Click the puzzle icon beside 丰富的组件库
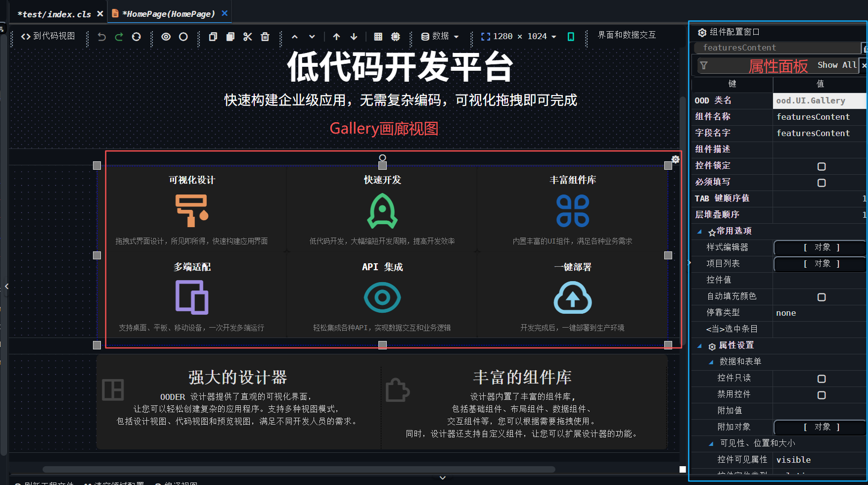The image size is (868, 485). pos(397,390)
